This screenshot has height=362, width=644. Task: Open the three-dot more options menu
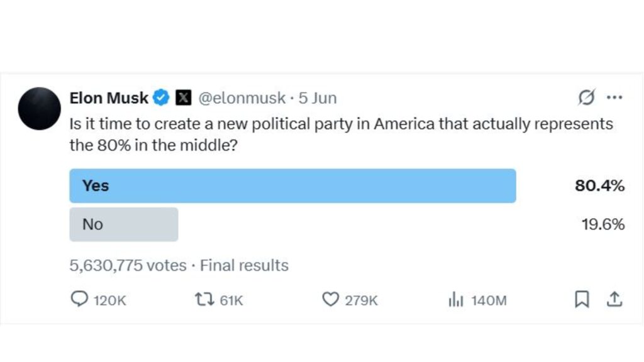(614, 97)
